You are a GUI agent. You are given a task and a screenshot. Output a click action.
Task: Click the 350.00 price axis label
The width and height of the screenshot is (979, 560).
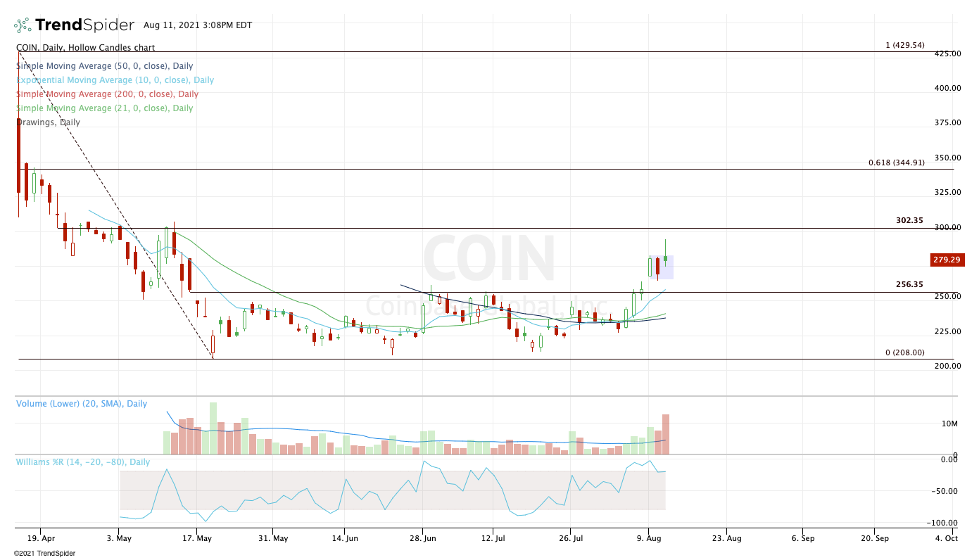pyautogui.click(x=947, y=158)
